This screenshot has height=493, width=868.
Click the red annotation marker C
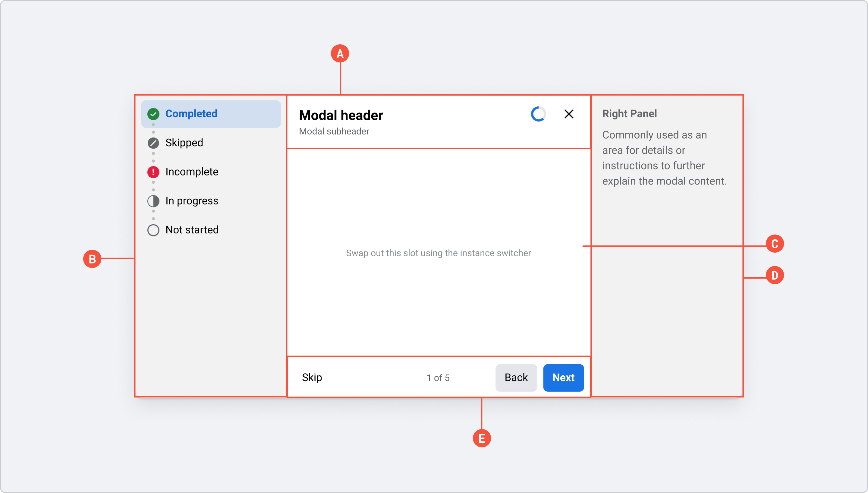click(775, 244)
